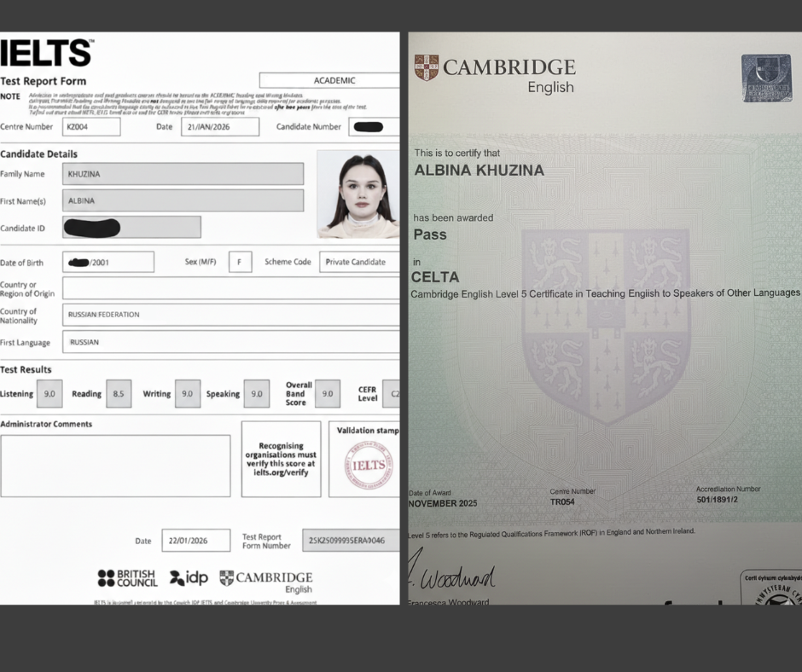Click the empty Country or Region of Origin field

coord(231,288)
